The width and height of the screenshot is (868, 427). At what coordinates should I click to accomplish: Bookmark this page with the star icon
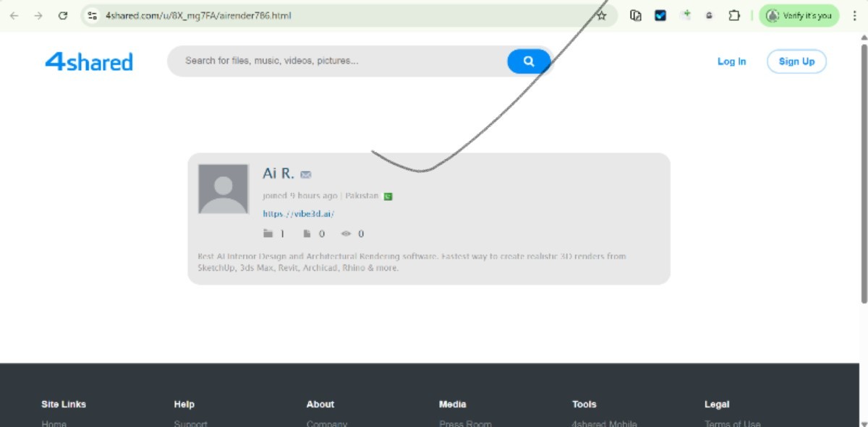point(601,15)
